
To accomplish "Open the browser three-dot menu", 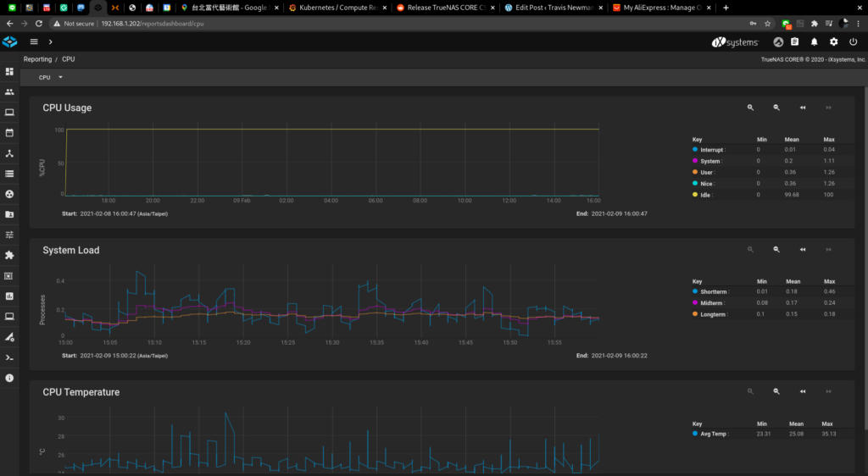I will click(x=859, y=23).
